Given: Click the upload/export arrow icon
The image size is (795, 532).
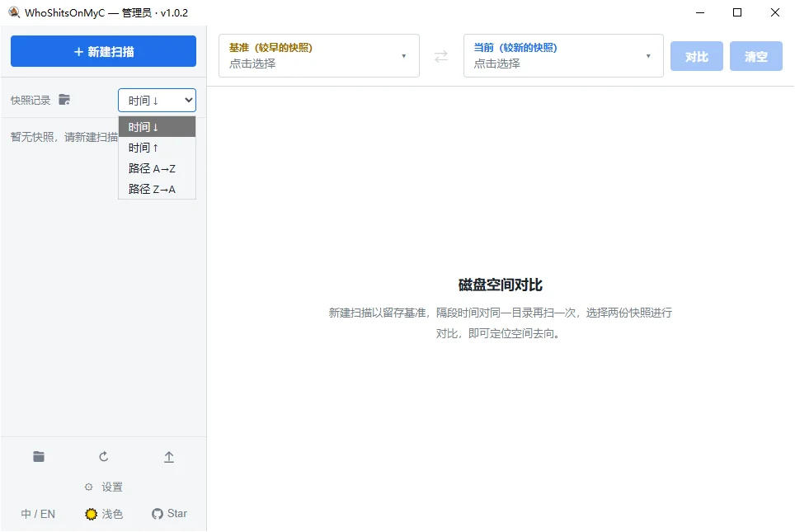Looking at the screenshot, I should pos(169,457).
